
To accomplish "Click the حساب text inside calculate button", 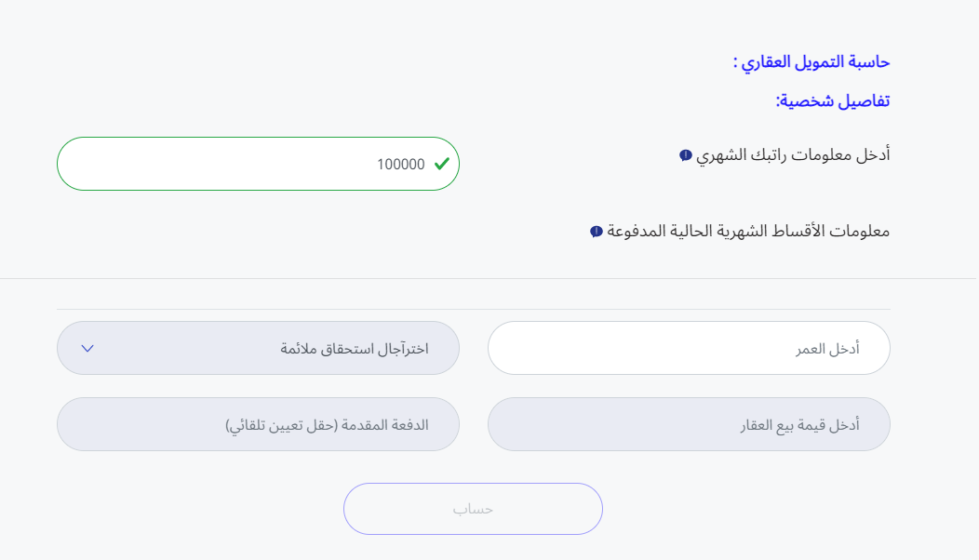I will pyautogui.click(x=473, y=510).
